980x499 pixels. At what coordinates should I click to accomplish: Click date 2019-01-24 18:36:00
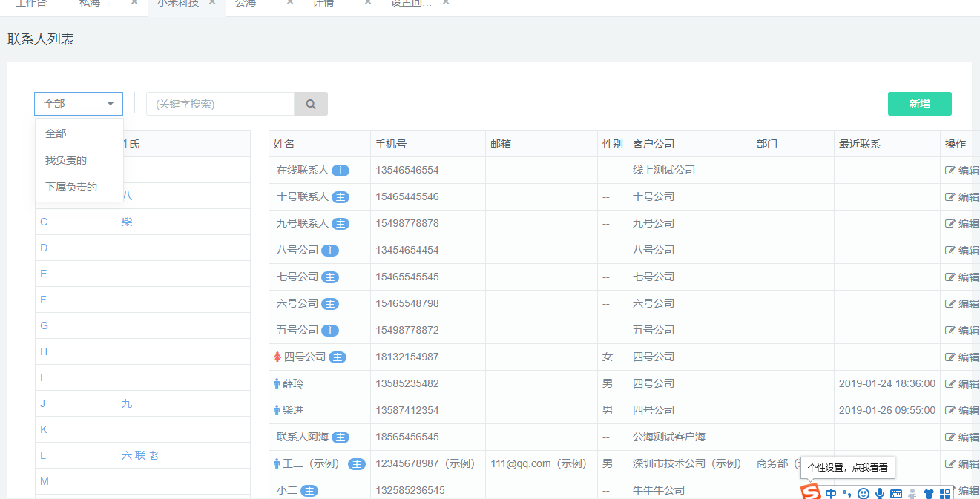pyautogui.click(x=887, y=383)
